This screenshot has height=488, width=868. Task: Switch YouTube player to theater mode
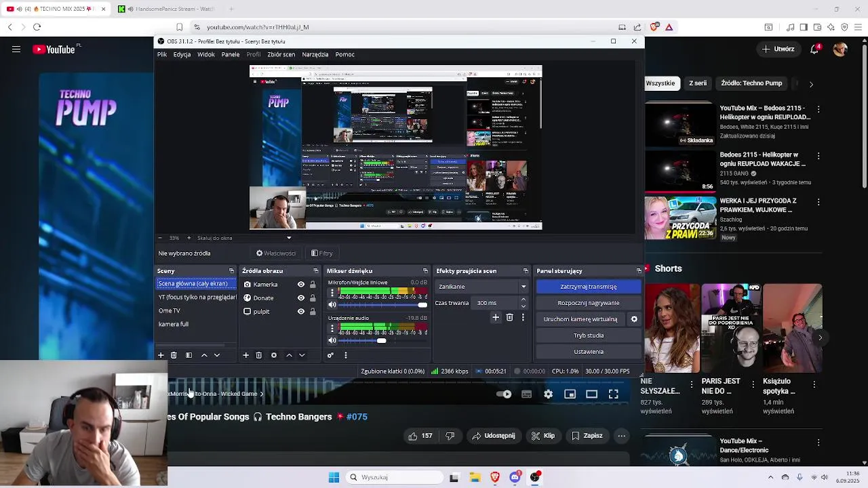591,394
